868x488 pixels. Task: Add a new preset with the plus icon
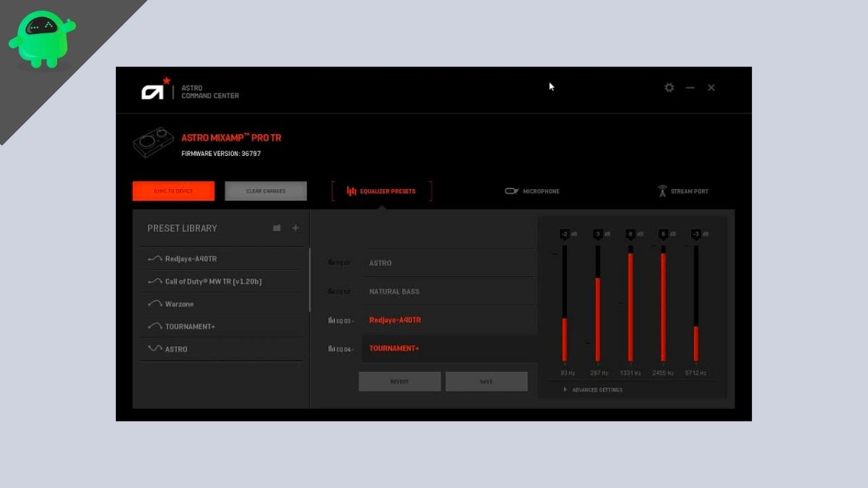296,228
